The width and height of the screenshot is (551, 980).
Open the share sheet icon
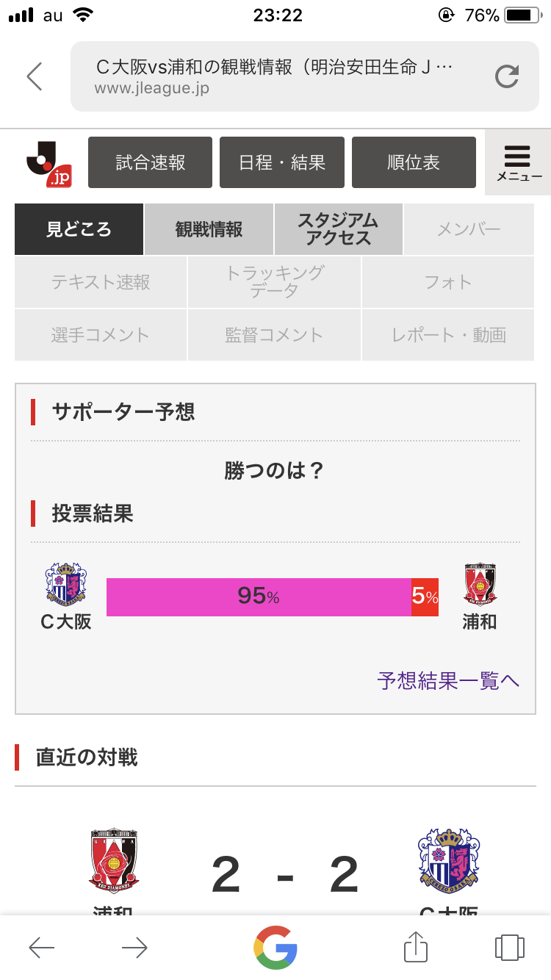[416, 947]
